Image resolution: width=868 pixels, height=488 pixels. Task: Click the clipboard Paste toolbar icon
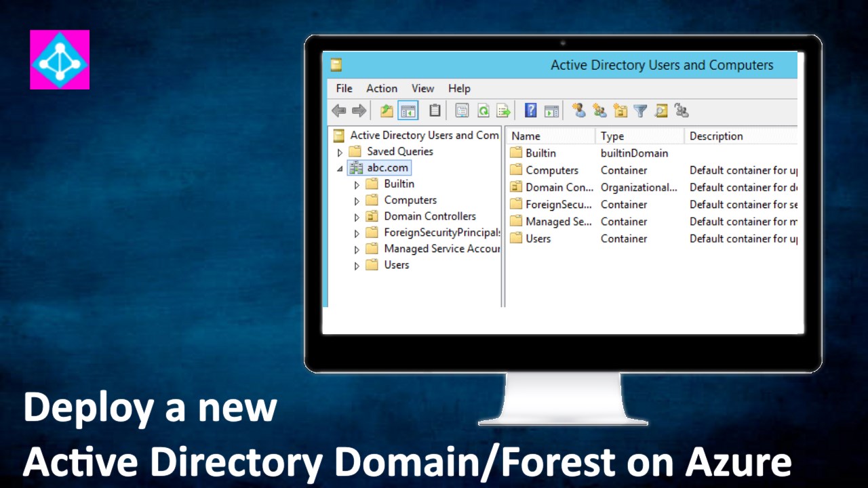435,110
